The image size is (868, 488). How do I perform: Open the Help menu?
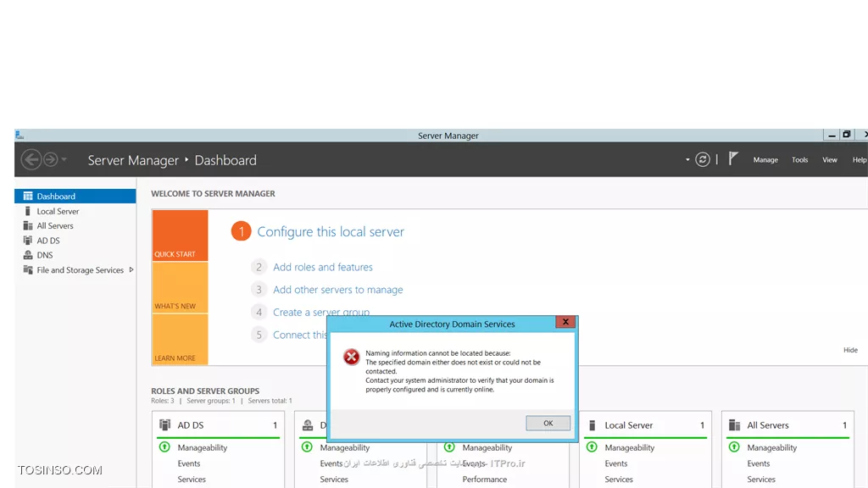pos(860,160)
